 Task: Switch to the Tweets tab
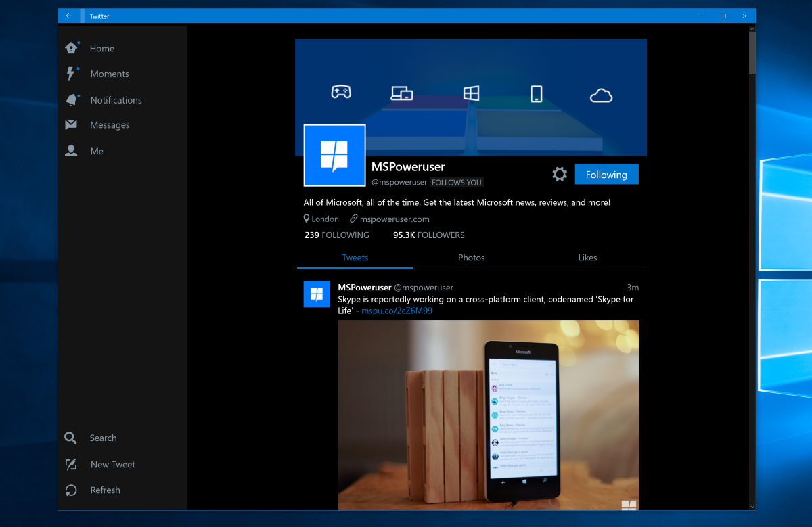click(355, 258)
